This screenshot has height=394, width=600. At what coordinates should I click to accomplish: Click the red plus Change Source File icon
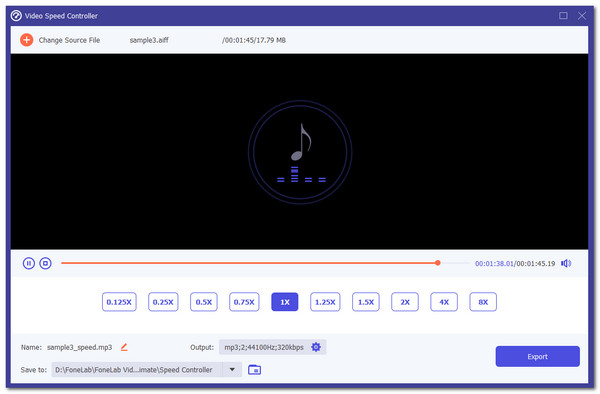tap(26, 40)
